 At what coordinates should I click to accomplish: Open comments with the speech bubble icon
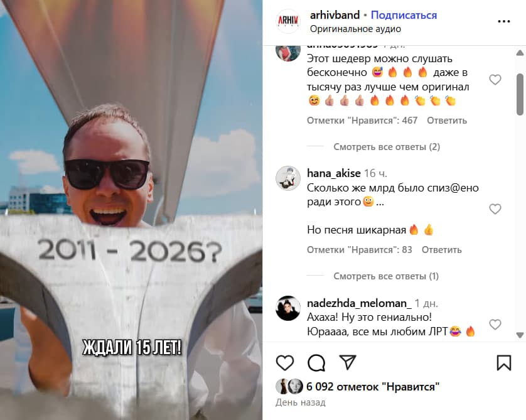coord(316,363)
